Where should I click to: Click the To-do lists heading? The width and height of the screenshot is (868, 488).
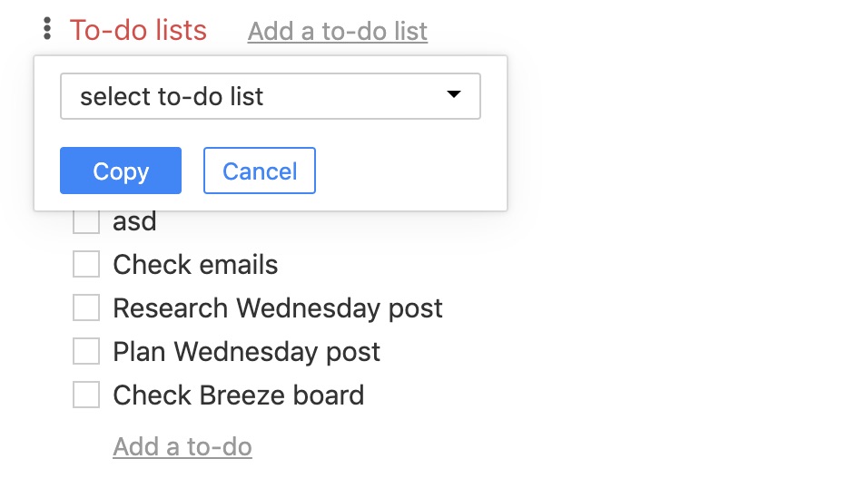(x=138, y=31)
